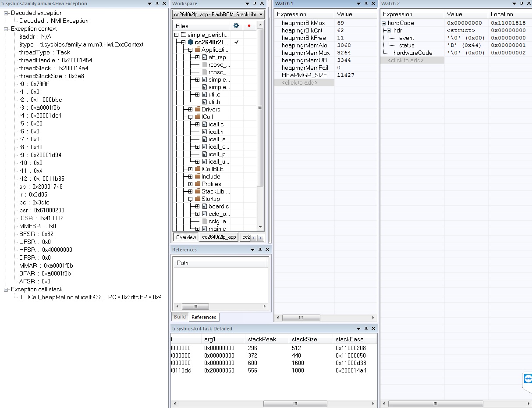Click the board.c file icon
The width and height of the screenshot is (532, 408).
(x=205, y=206)
